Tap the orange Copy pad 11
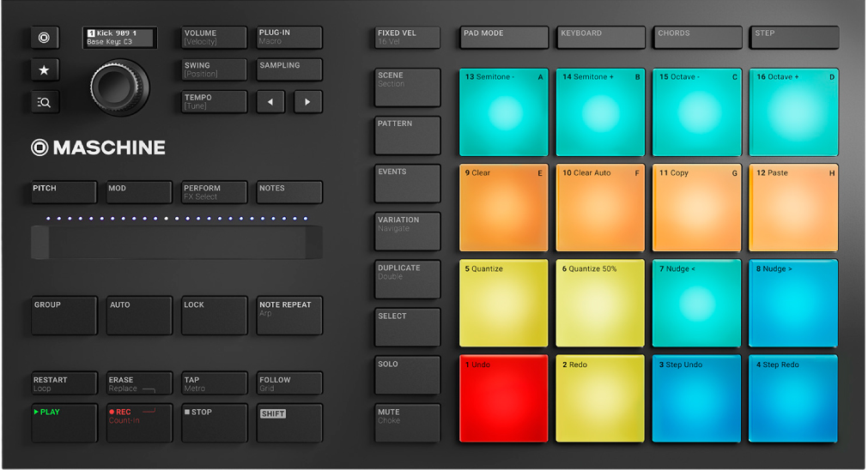The width and height of the screenshot is (868, 470). pyautogui.click(x=696, y=208)
